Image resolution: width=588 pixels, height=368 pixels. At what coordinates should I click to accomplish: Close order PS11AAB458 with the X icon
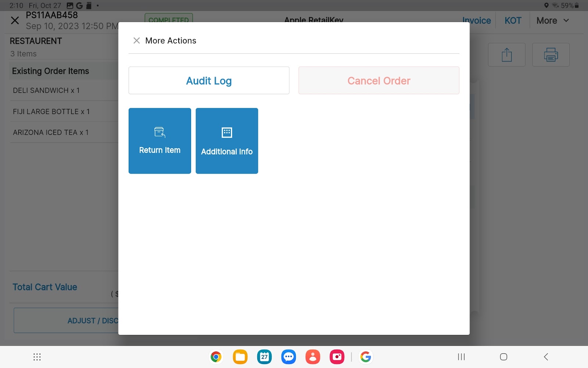click(15, 21)
